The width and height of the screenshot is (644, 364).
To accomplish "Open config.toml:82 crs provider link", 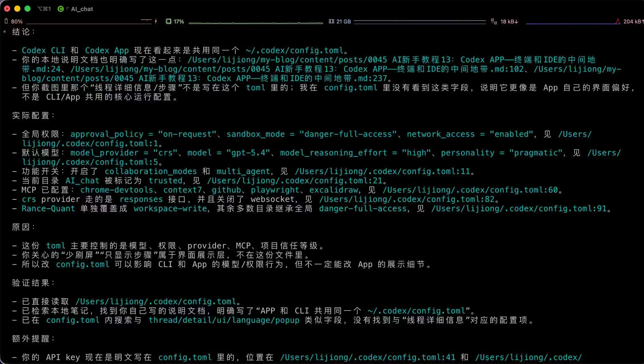I will pos(406,199).
